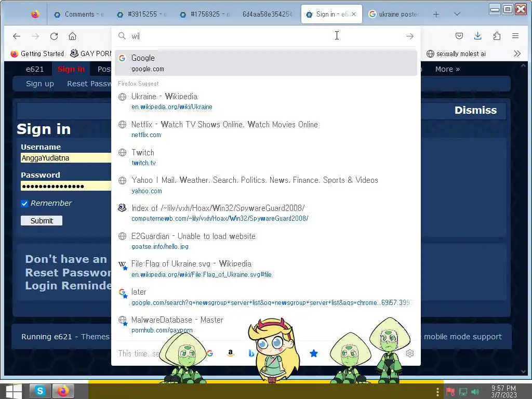List all tabs dropdown arrow

[457, 14]
